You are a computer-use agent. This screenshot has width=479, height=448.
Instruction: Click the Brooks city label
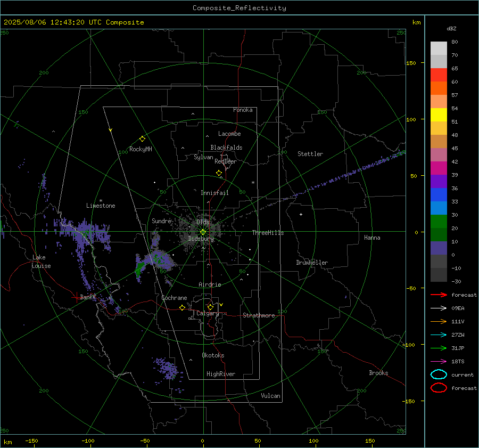click(378, 373)
